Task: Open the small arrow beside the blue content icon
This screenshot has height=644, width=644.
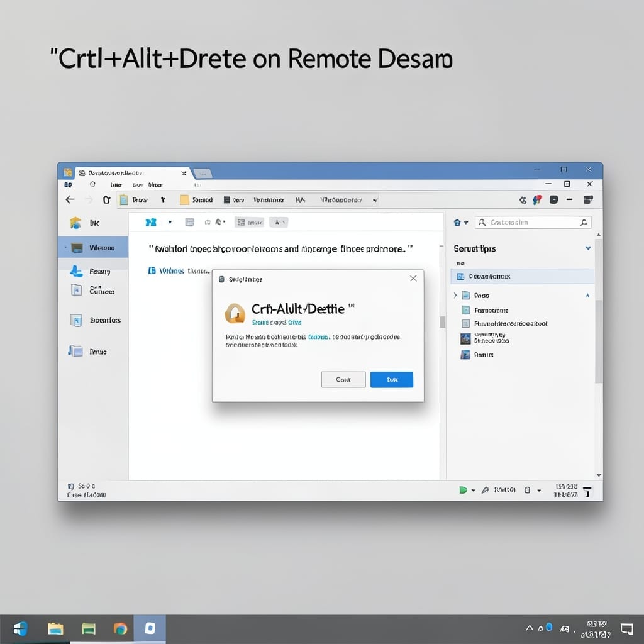Action: (x=170, y=222)
